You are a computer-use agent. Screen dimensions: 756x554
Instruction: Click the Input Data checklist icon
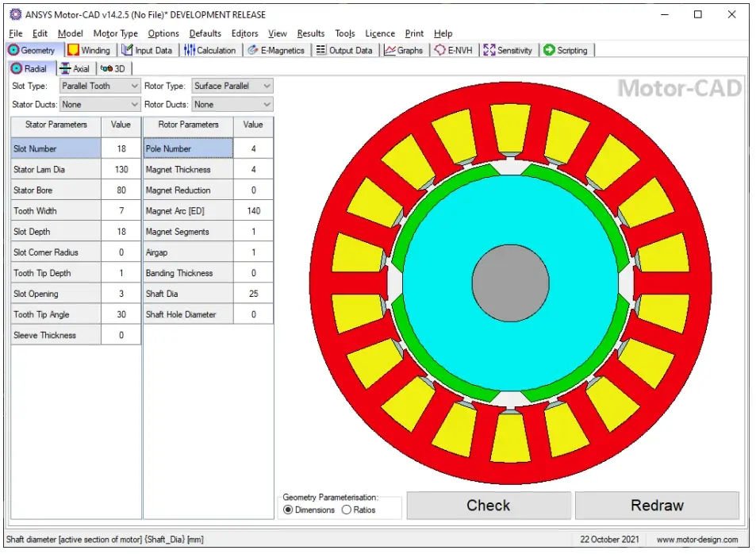(x=127, y=50)
